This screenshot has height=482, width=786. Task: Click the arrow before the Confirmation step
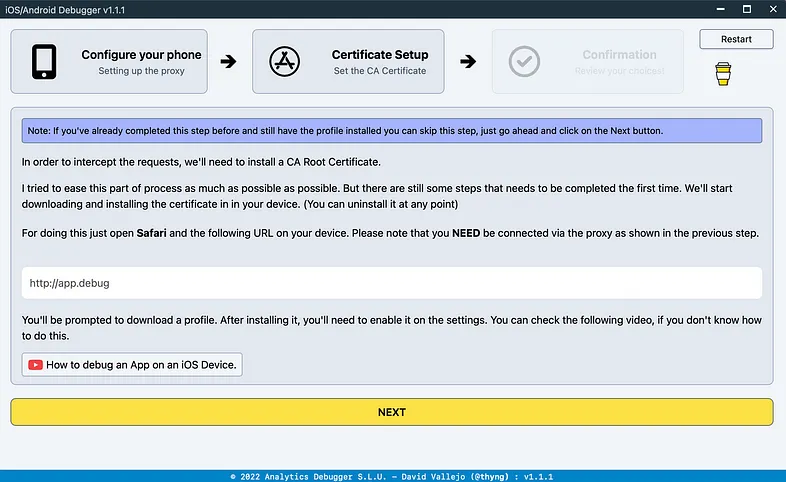[468, 62]
